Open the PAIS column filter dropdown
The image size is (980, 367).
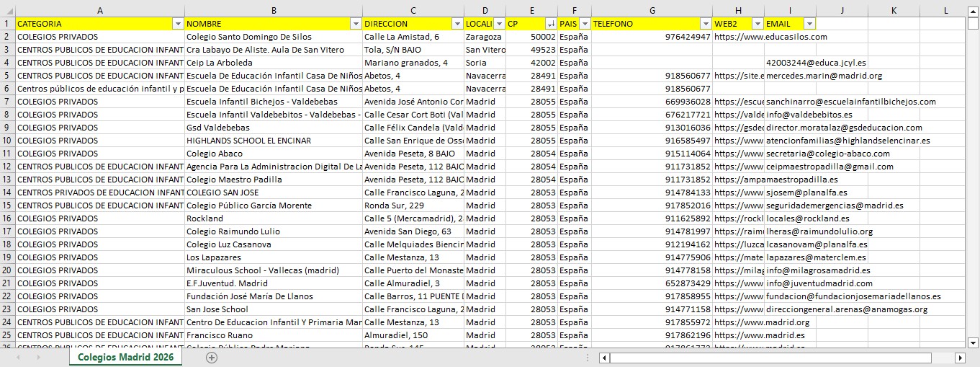[x=585, y=24]
